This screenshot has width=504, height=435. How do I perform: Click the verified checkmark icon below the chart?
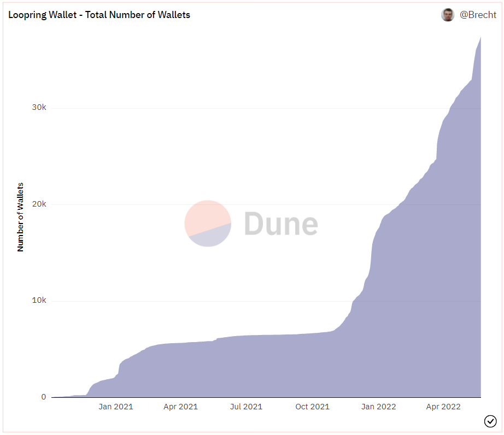490,421
